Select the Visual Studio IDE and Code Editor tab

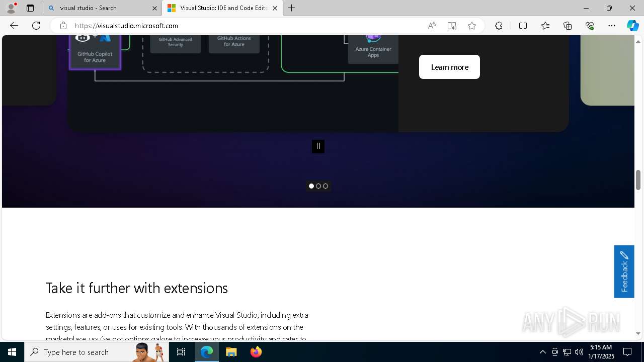(222, 8)
